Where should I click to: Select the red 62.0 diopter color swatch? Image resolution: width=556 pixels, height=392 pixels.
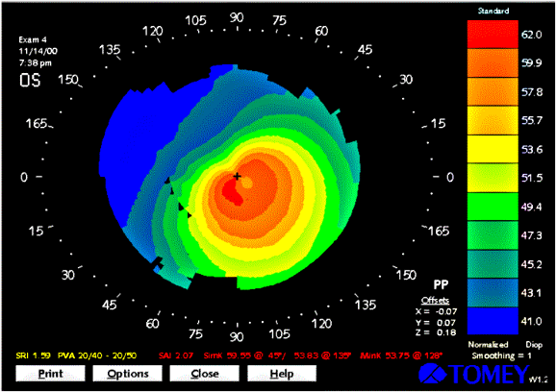[x=493, y=35]
